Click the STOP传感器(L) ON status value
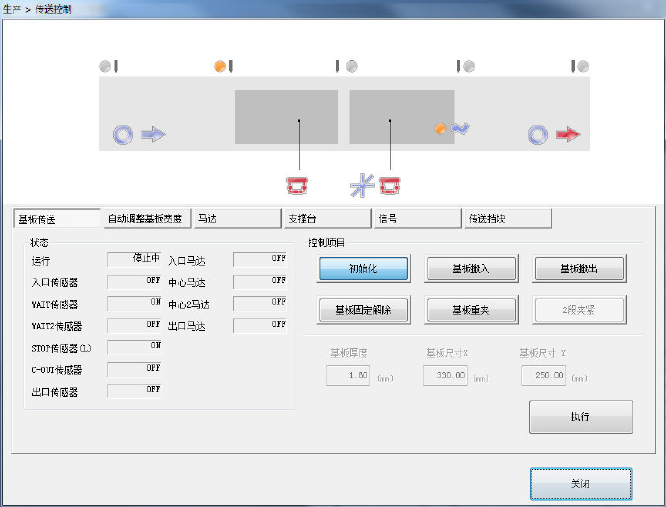 pos(134,346)
